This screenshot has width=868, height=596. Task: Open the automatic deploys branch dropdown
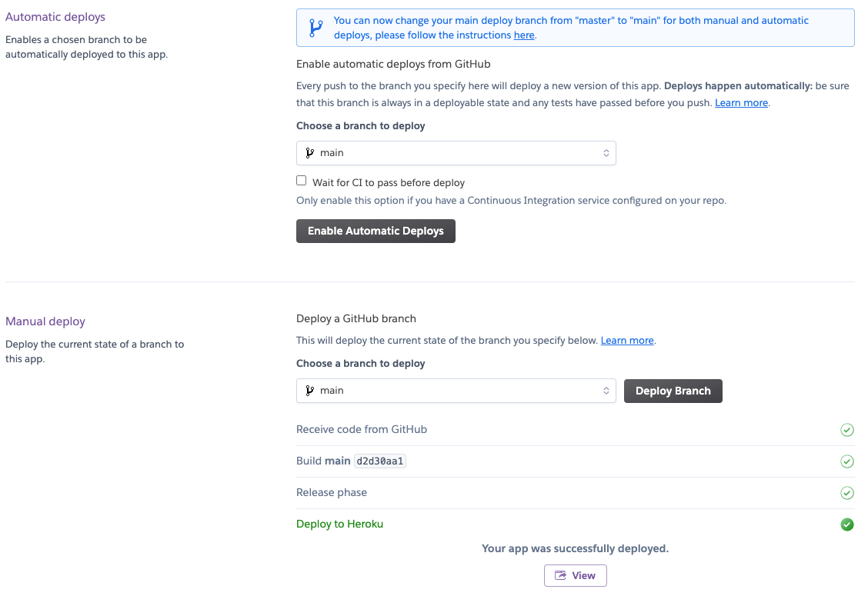pos(456,153)
